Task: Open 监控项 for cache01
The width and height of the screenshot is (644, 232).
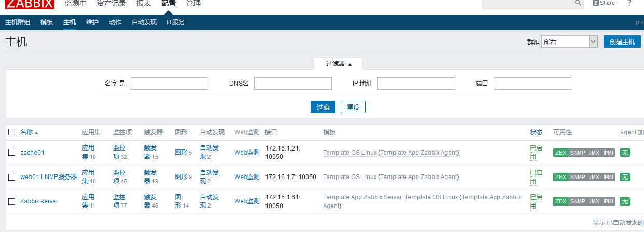Action: [120, 152]
